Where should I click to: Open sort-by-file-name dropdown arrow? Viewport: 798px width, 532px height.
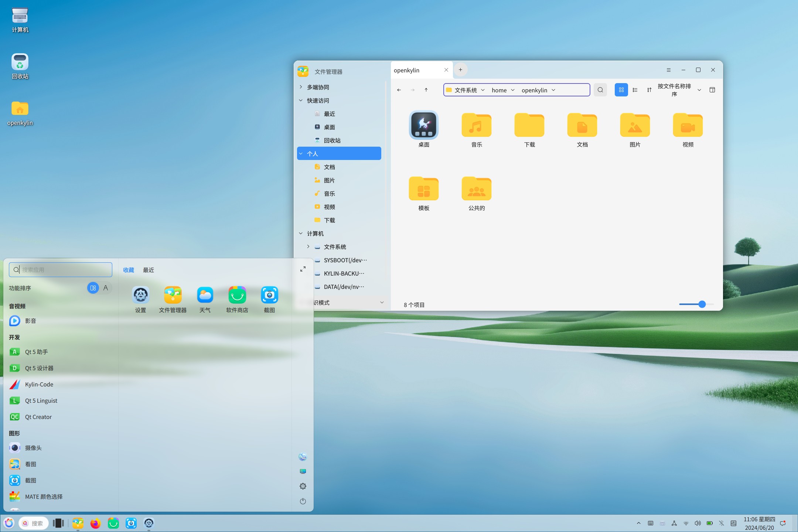point(699,90)
